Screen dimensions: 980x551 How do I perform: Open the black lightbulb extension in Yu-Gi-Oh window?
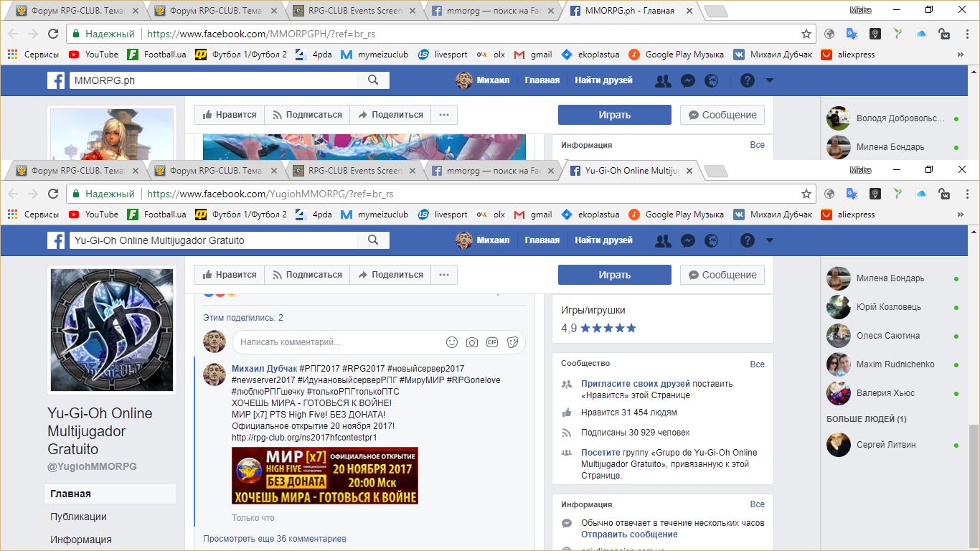(875, 194)
